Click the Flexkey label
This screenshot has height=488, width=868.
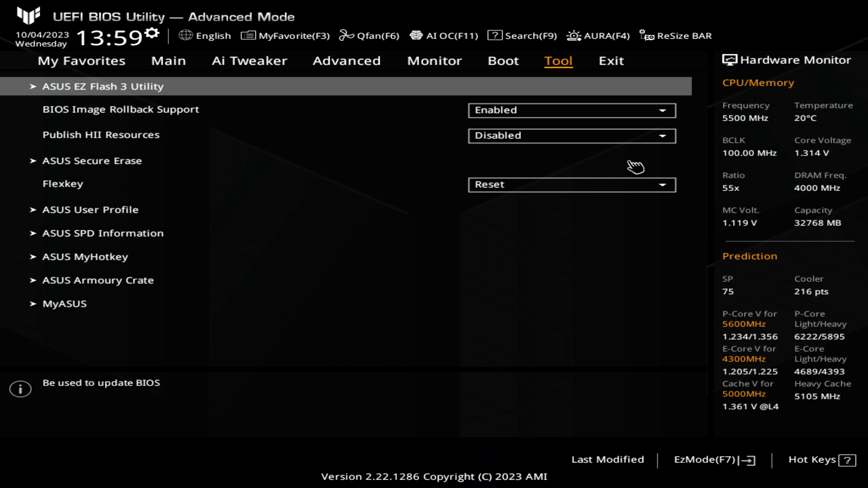click(x=63, y=184)
